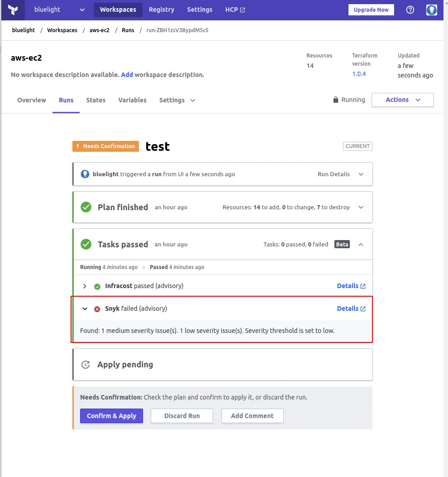Click the Plan finished green checkmark icon

tap(86, 207)
